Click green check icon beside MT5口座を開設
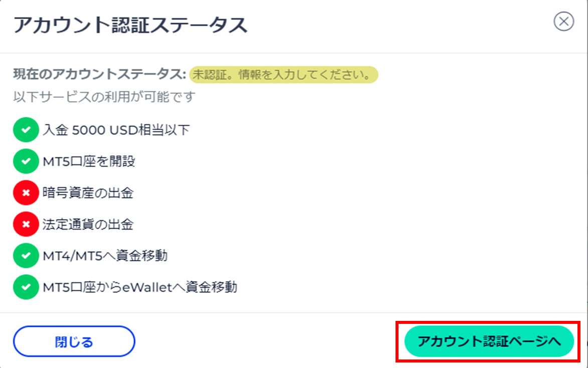 pos(26,161)
